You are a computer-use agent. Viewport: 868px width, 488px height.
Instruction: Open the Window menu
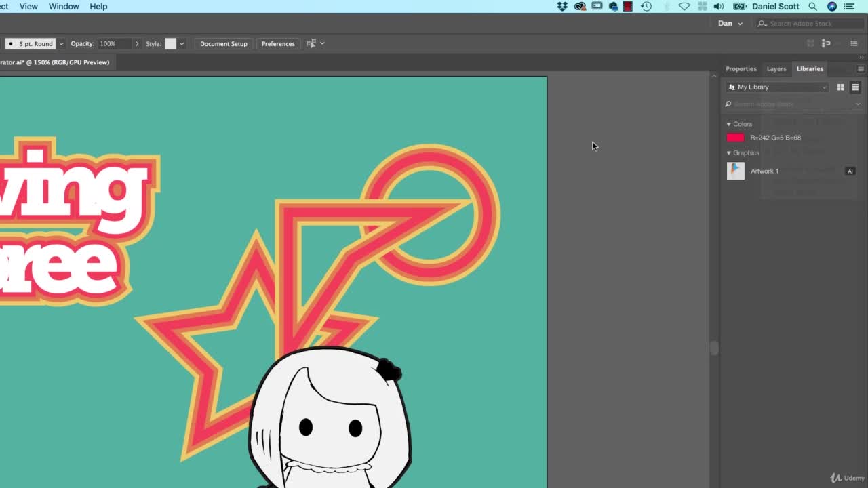tap(64, 6)
